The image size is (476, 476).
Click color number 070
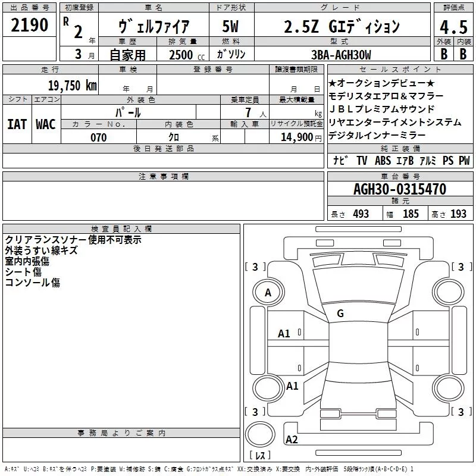[x=99, y=137]
